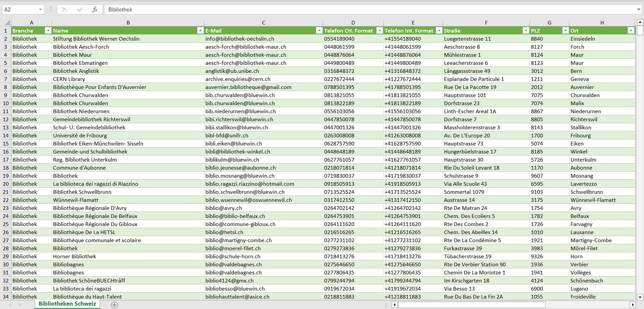Open the Branche column filter dropdown
The width and height of the screenshot is (644, 309).
click(x=48, y=31)
